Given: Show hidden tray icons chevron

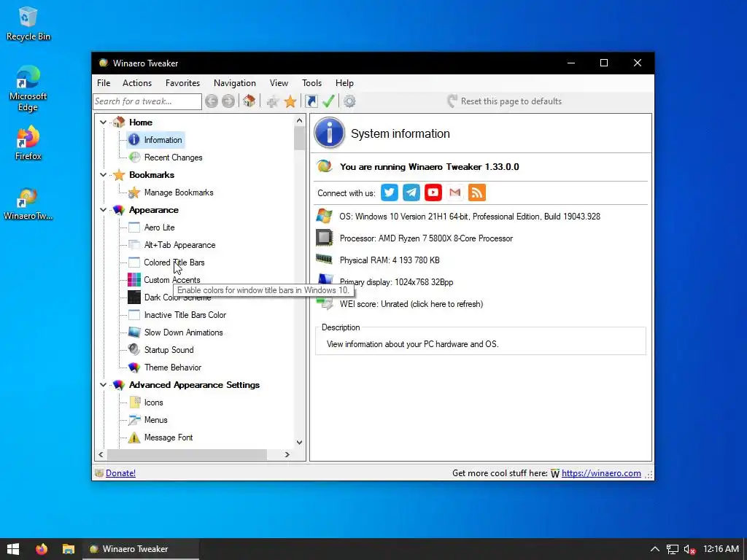Looking at the screenshot, I should tap(655, 549).
